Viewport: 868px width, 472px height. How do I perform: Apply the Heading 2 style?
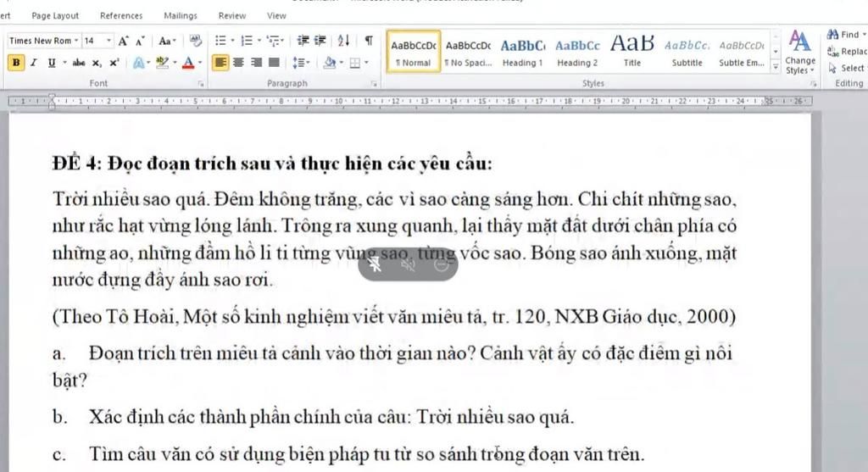(x=577, y=52)
